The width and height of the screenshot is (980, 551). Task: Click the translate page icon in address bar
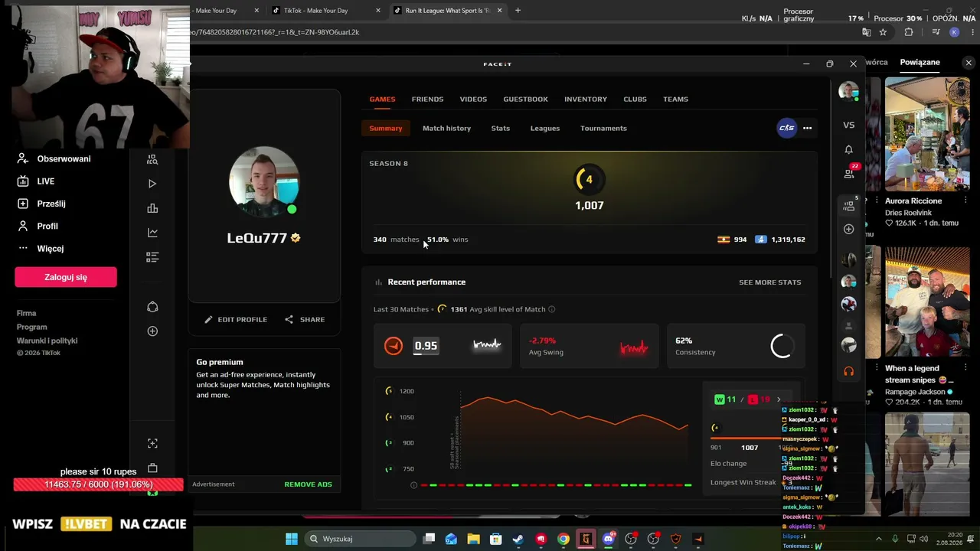pyautogui.click(x=866, y=32)
